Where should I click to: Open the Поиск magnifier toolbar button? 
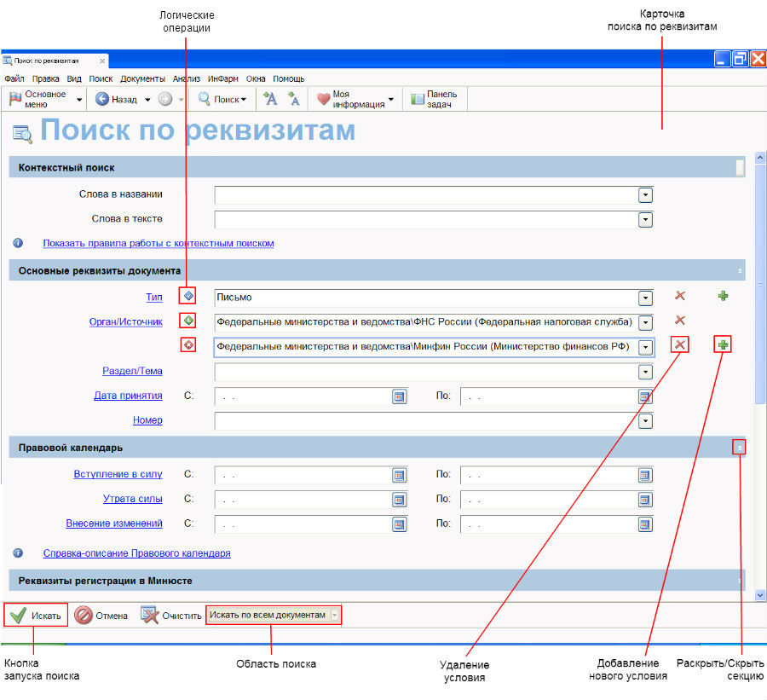pyautogui.click(x=222, y=100)
